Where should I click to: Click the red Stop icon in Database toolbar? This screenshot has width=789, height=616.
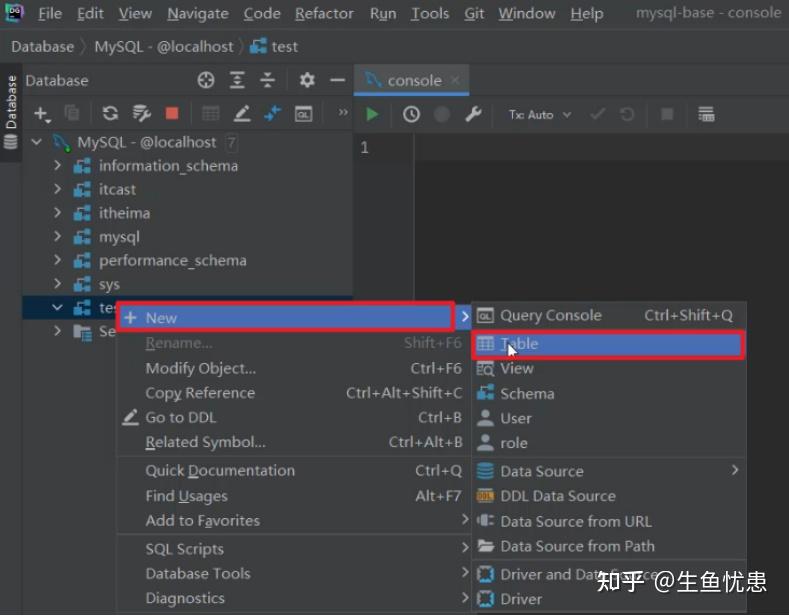click(172, 114)
